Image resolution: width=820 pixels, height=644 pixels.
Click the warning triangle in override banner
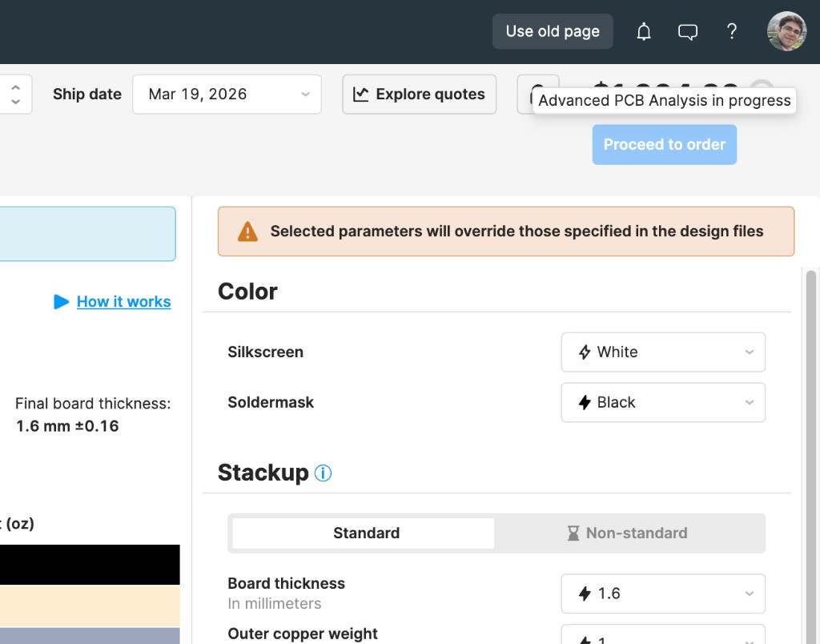[247, 231]
